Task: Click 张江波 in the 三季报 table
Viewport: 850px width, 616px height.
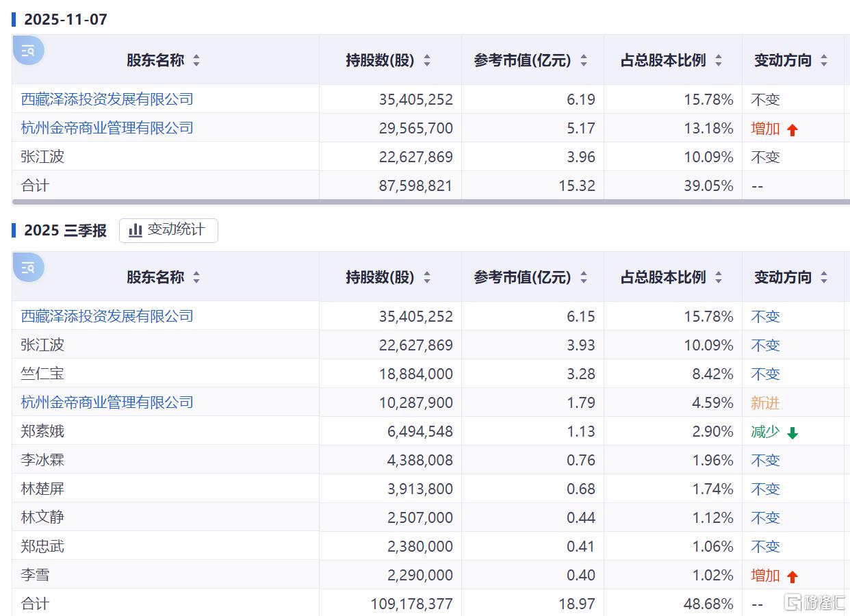Action: 42,345
